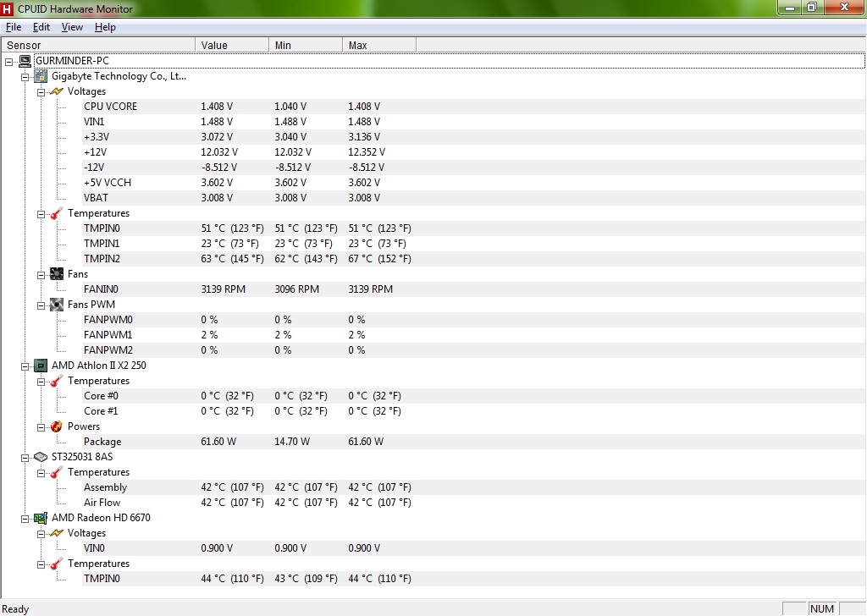
Task: Collapse the Fans group
Action: 41,275
